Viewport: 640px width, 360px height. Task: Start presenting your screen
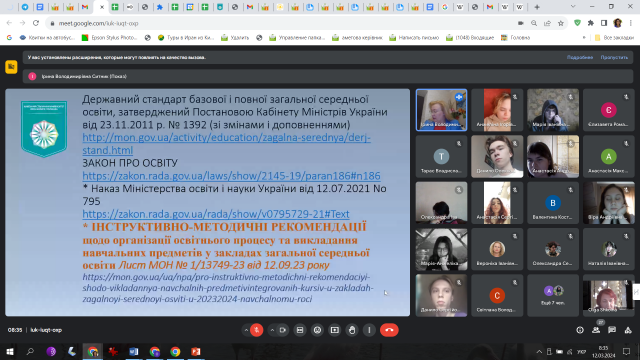pyautogui.click(x=335, y=330)
